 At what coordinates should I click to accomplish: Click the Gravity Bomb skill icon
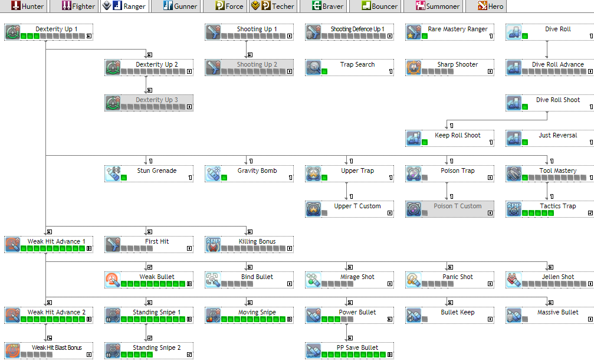point(214,173)
